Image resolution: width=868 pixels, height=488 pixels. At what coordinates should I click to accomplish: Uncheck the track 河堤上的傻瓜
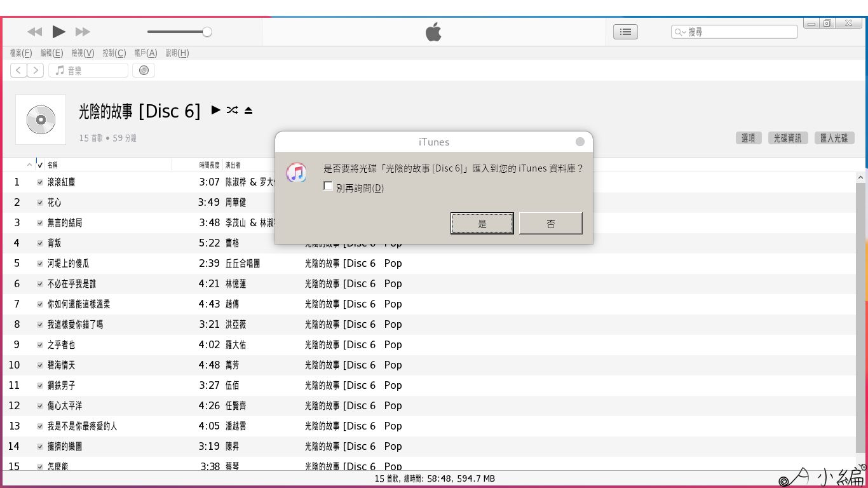pyautogui.click(x=40, y=264)
